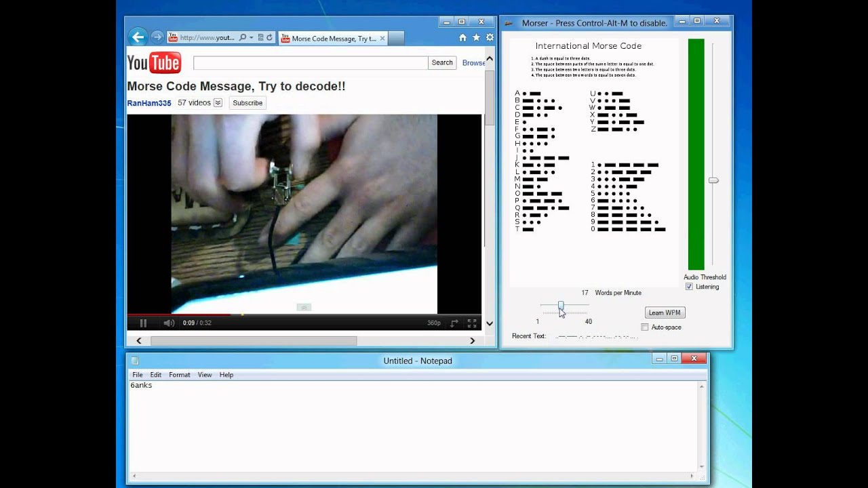Click the compatibility view icon in the address bar
This screenshot has width=868, height=488.
pyautogui.click(x=261, y=38)
